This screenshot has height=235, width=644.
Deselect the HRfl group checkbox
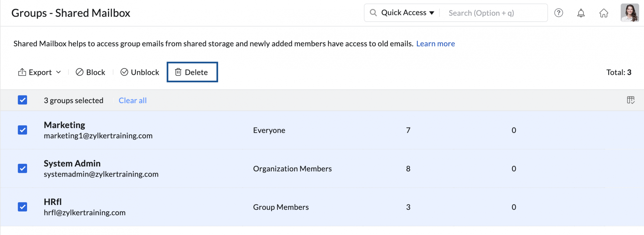pyautogui.click(x=23, y=207)
